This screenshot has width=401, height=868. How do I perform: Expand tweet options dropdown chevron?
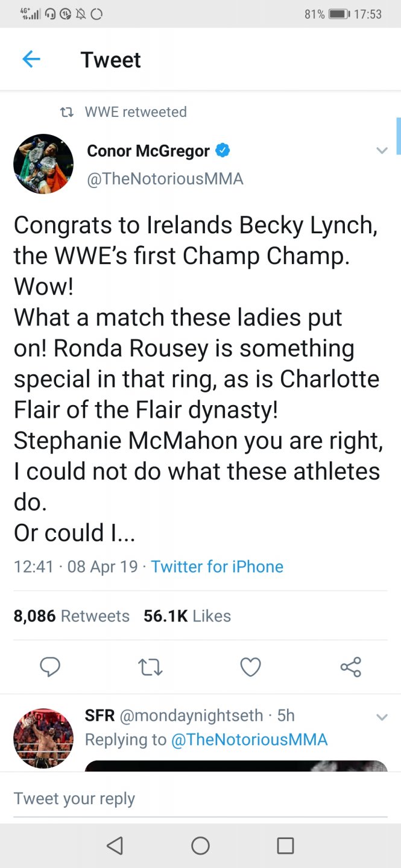pyautogui.click(x=382, y=151)
